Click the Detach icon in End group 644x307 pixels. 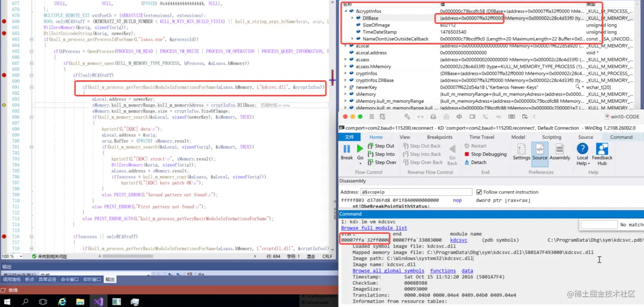467,162
